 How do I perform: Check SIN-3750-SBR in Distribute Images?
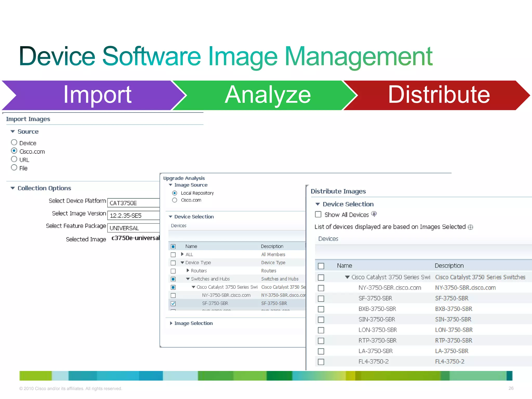pyautogui.click(x=321, y=320)
